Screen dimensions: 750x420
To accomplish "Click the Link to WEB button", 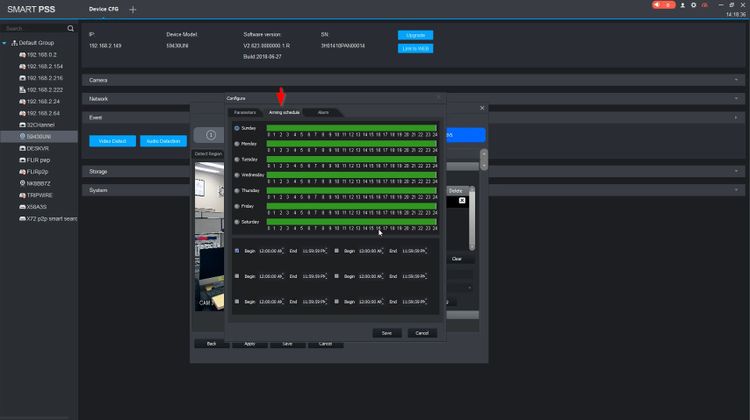I will [x=415, y=48].
